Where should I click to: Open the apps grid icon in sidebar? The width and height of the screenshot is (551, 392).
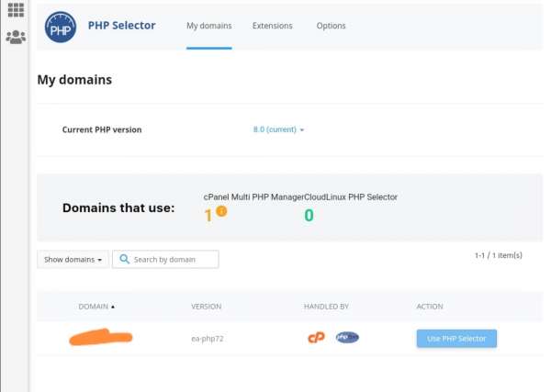coord(16,10)
